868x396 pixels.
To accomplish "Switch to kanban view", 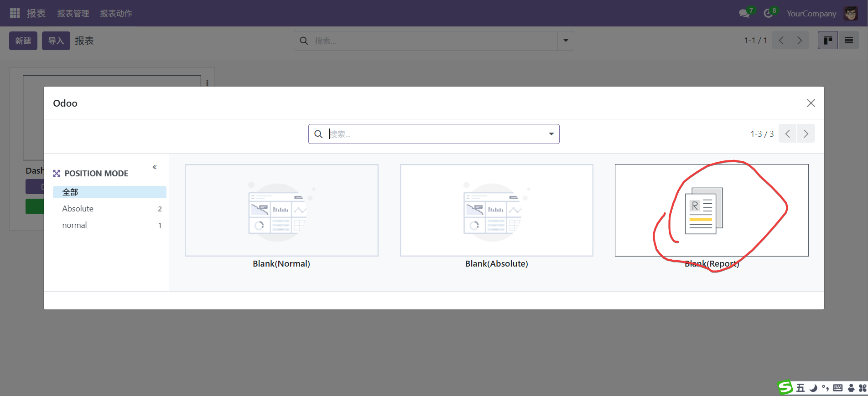I will (827, 41).
